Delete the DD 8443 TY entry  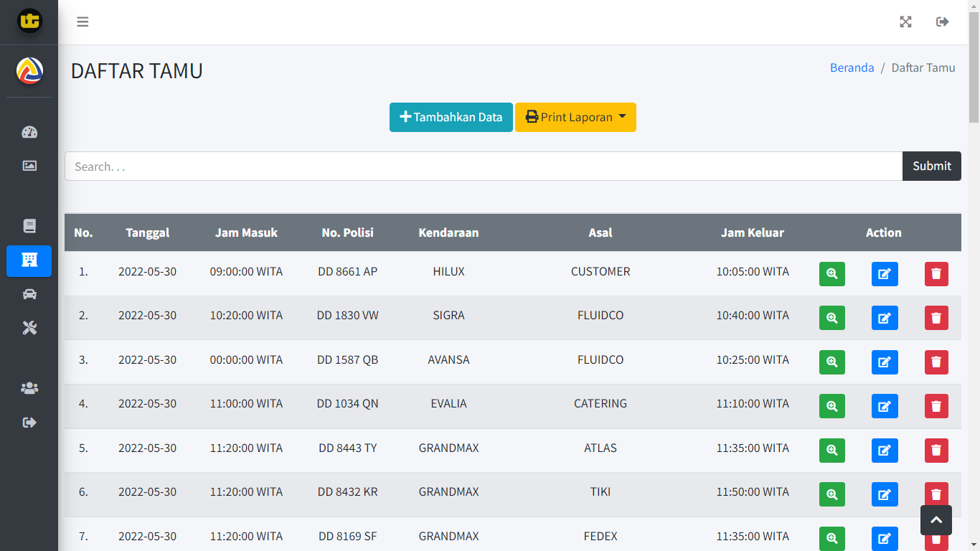point(936,450)
